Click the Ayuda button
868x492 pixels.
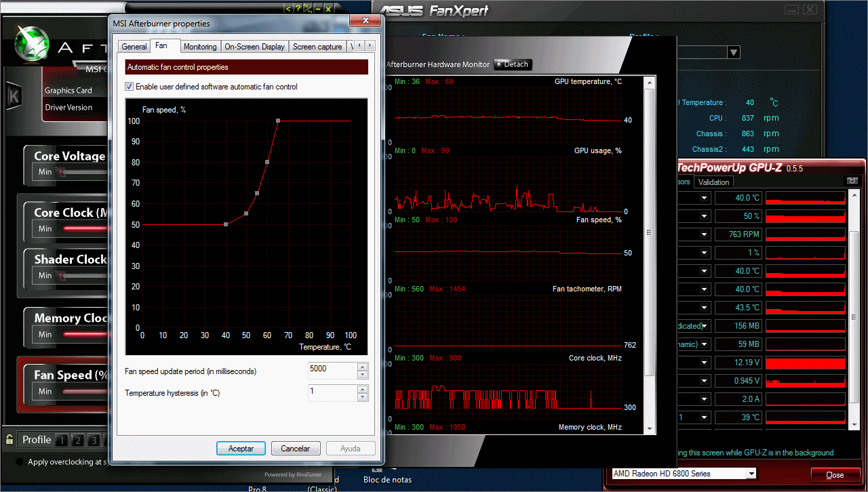pyautogui.click(x=351, y=449)
